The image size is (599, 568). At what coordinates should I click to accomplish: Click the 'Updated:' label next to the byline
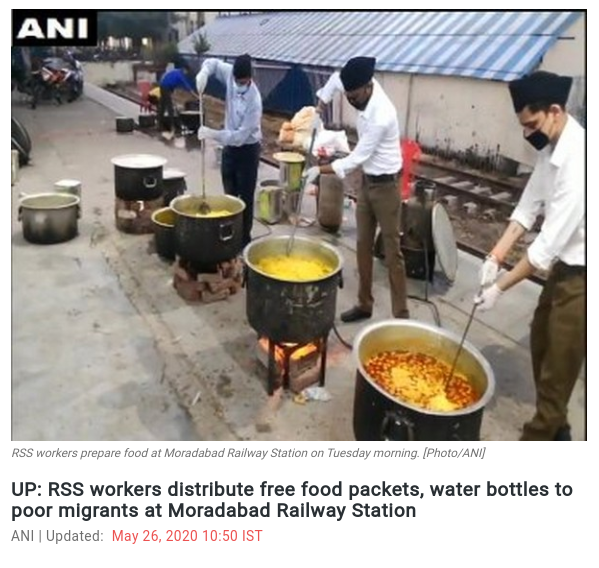74,536
